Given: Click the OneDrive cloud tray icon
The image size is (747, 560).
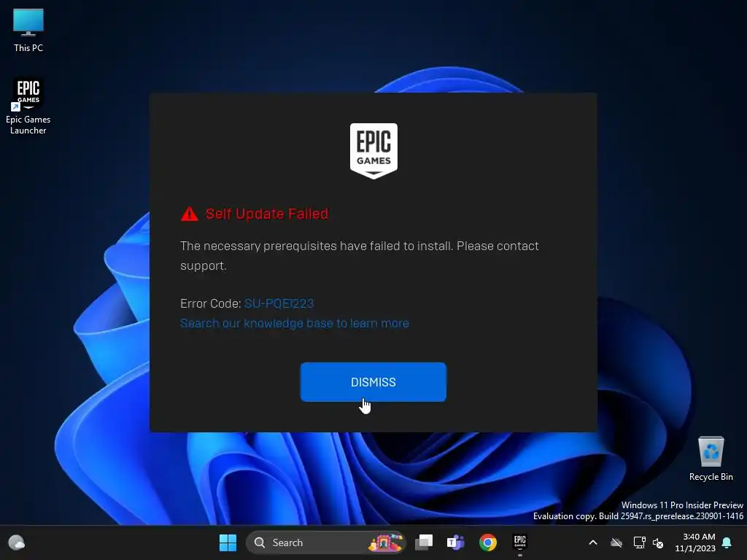Looking at the screenshot, I should pyautogui.click(x=616, y=542).
